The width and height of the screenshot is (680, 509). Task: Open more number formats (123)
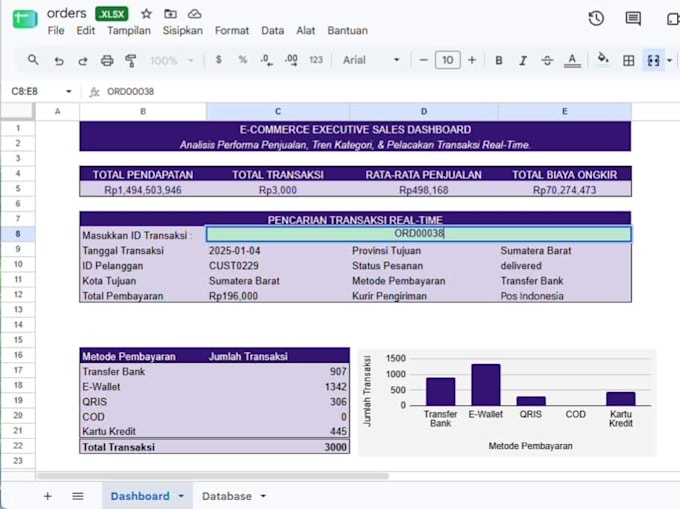316,60
